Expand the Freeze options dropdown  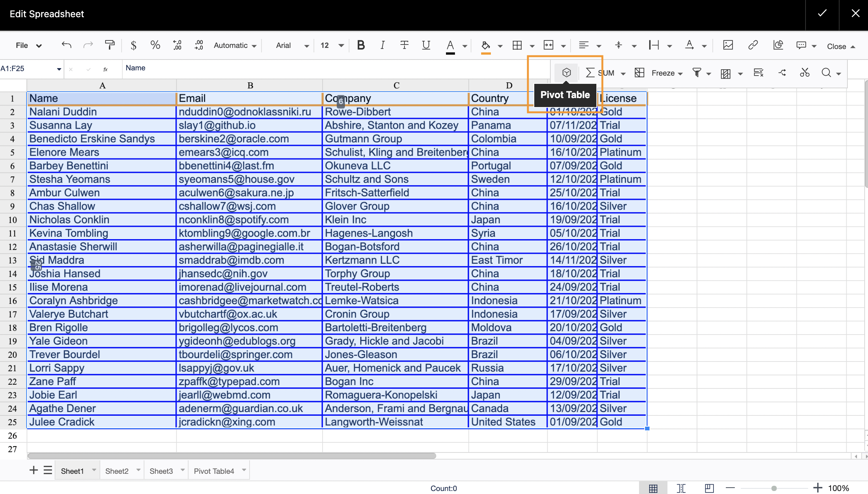click(x=681, y=73)
